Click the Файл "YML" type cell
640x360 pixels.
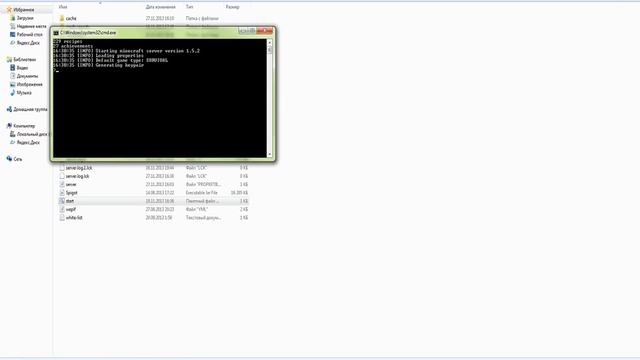197,209
